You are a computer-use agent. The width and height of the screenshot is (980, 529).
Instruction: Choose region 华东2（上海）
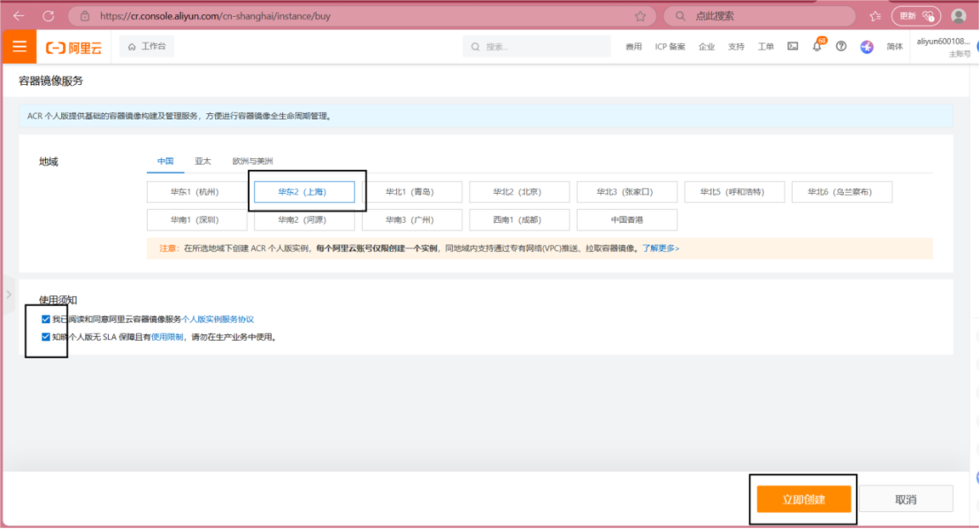point(304,192)
